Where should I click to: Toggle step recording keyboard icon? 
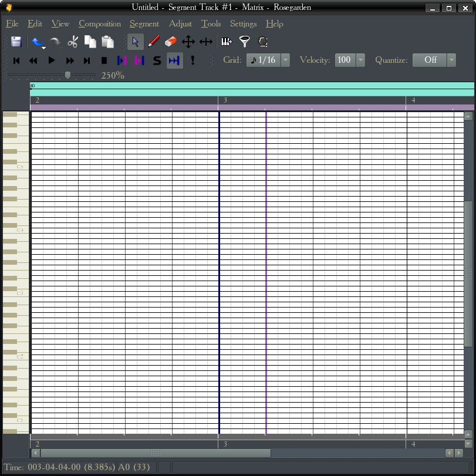(227, 42)
